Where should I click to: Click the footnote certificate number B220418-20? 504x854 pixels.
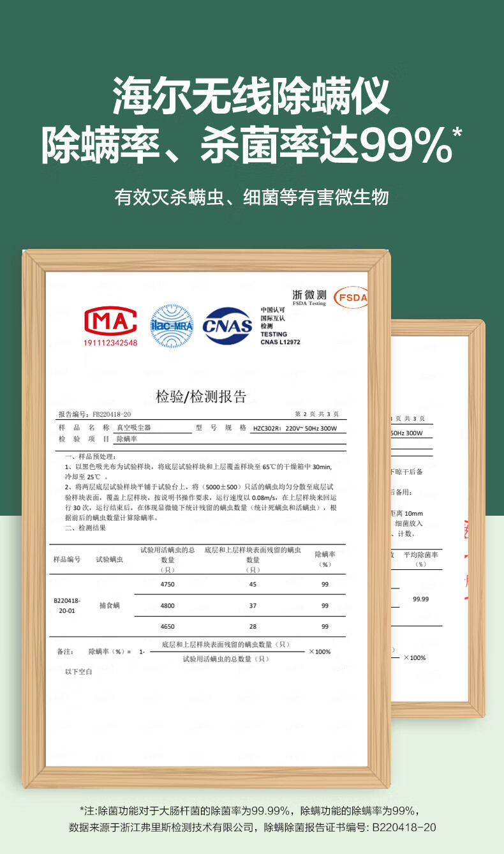click(x=404, y=827)
